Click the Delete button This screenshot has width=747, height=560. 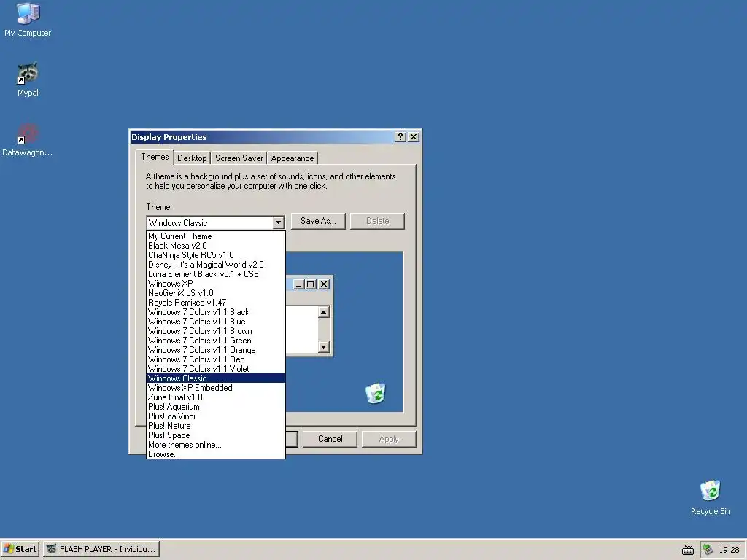(x=377, y=221)
